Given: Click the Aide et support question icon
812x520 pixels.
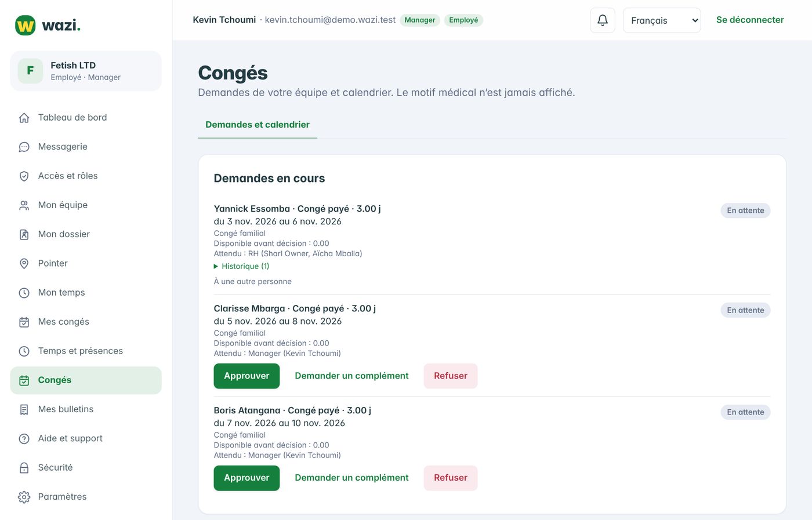Looking at the screenshot, I should (x=24, y=439).
